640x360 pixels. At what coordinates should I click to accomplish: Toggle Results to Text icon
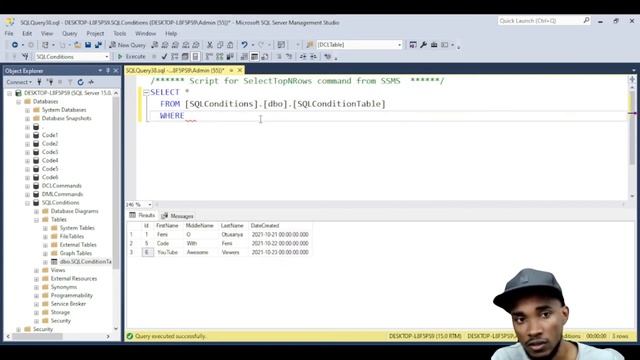coord(244,57)
